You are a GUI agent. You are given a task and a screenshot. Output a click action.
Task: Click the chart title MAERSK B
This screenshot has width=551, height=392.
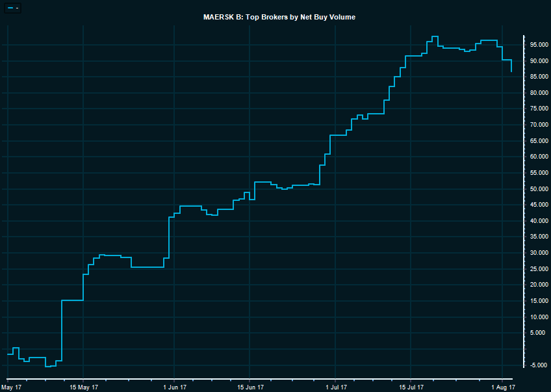[279, 17]
